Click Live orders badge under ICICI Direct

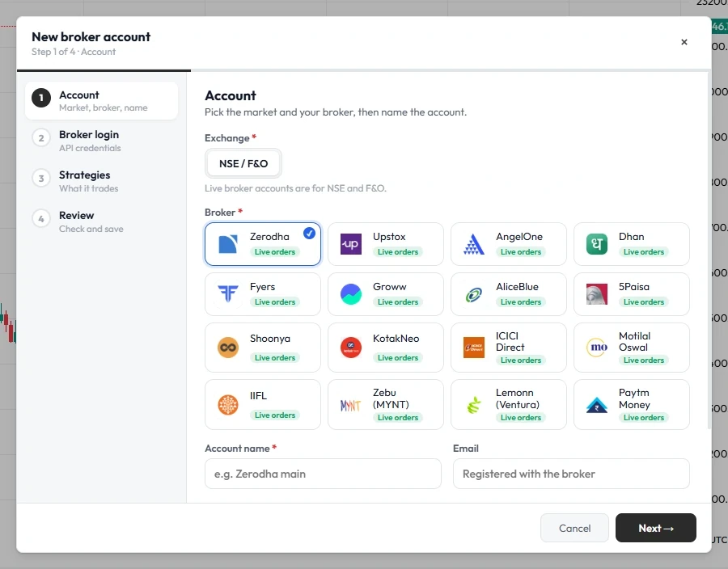(521, 360)
